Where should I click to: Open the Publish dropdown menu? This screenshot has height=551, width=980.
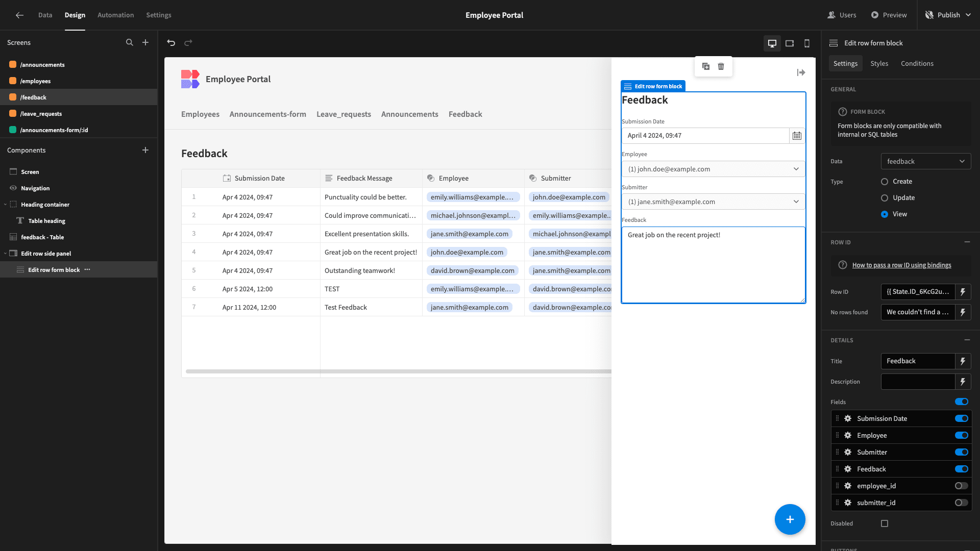tap(948, 15)
